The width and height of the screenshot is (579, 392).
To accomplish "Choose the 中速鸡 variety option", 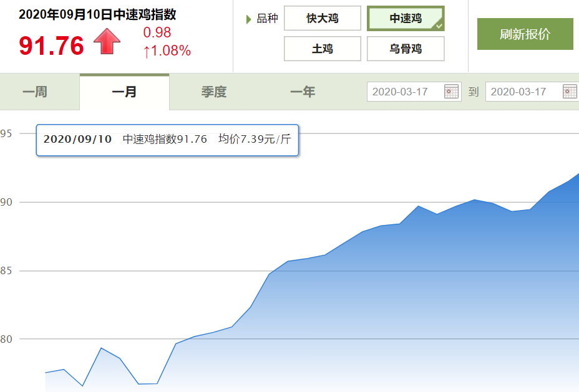I will [405, 19].
